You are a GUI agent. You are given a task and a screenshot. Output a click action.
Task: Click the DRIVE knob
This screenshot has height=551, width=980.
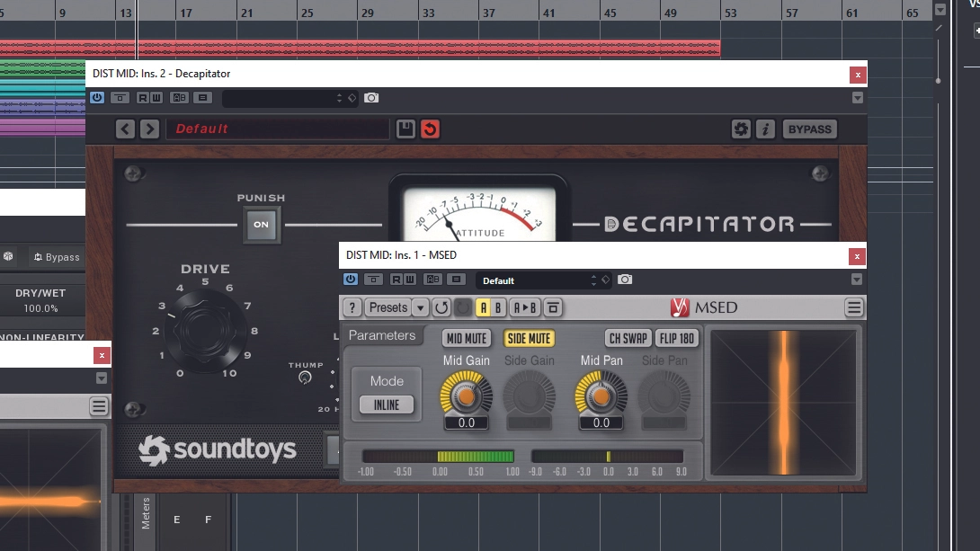coord(204,331)
